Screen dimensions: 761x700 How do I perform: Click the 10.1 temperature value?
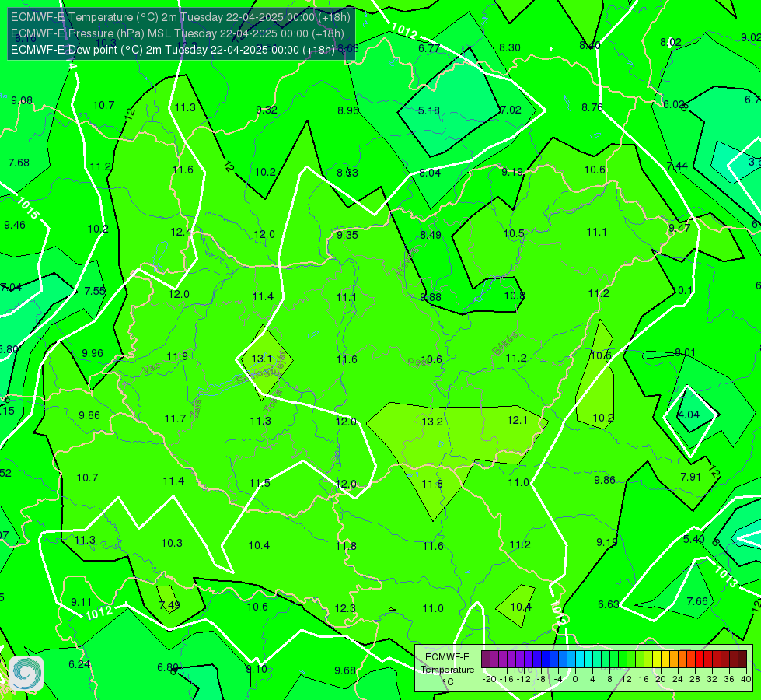click(x=682, y=290)
